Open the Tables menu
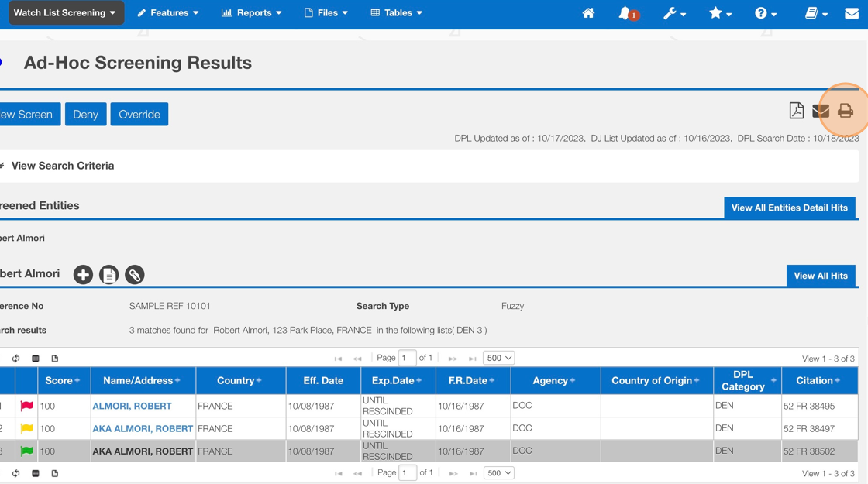Image resolution: width=868 pixels, height=484 pixels. (x=396, y=12)
